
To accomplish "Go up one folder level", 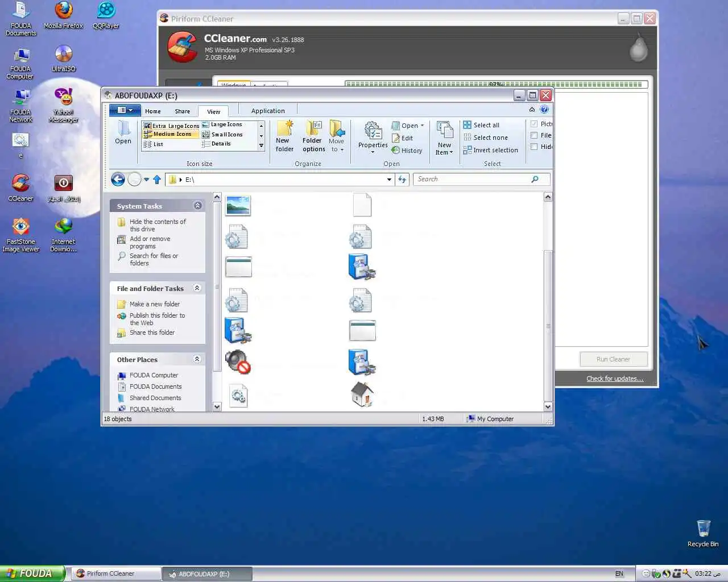I will click(x=157, y=180).
